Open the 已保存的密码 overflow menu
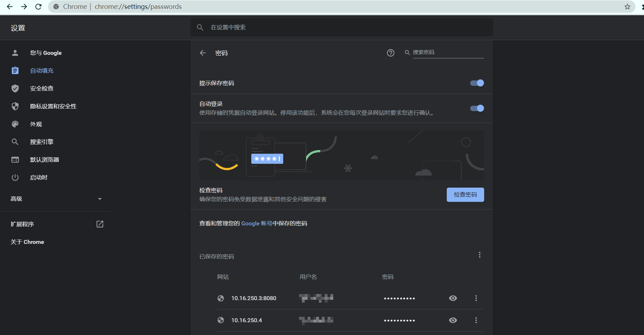644x335 pixels. click(x=480, y=255)
